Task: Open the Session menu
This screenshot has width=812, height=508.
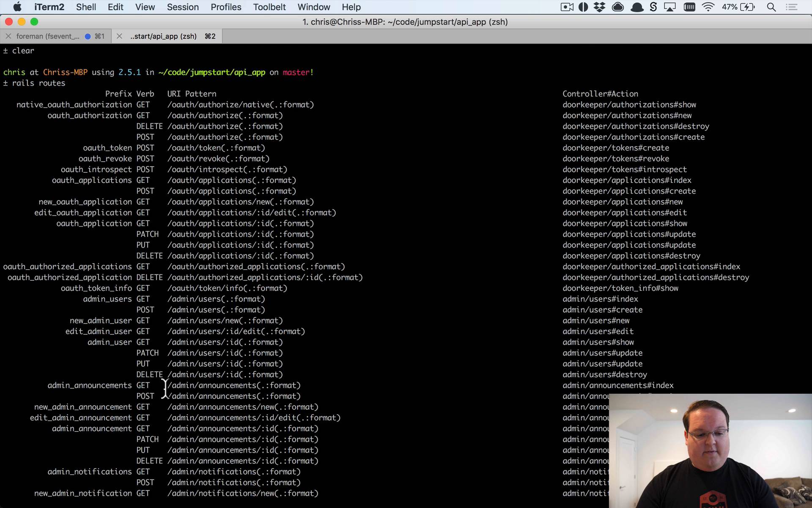Action: [183, 7]
